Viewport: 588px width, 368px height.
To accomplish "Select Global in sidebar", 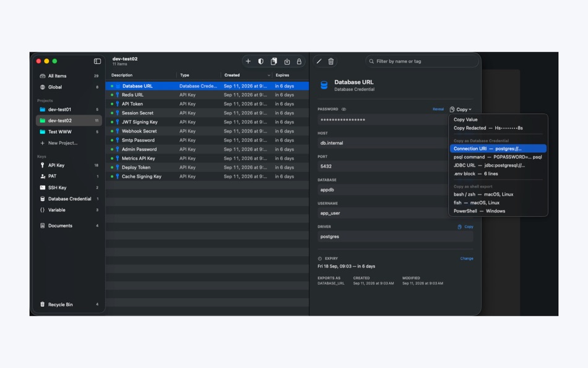I will (x=69, y=87).
